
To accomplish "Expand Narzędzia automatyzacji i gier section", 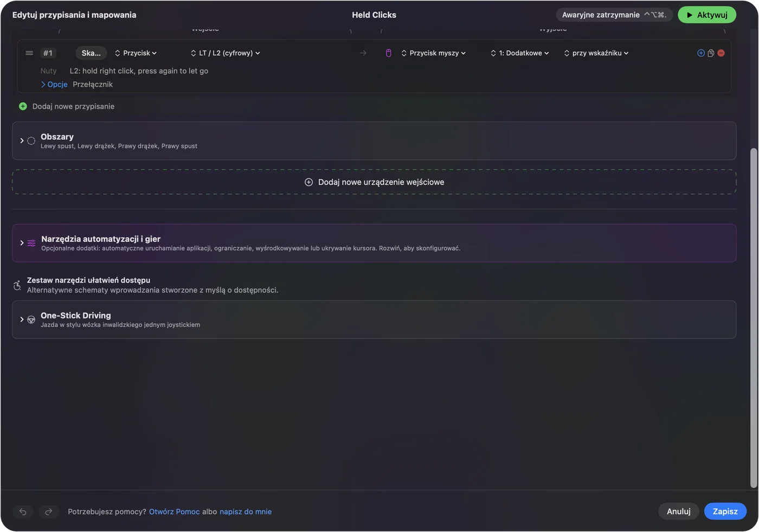I will point(22,243).
